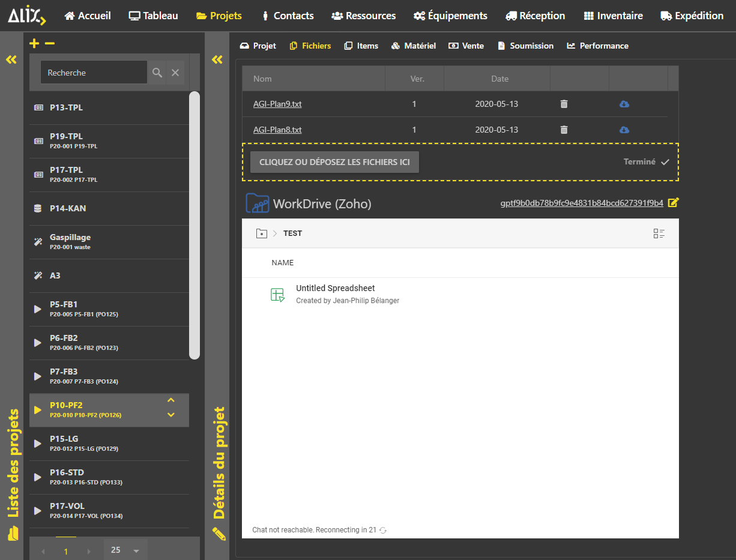Viewport: 736px width, 560px height.
Task: Open the Contacts menu
Action: [x=288, y=16]
